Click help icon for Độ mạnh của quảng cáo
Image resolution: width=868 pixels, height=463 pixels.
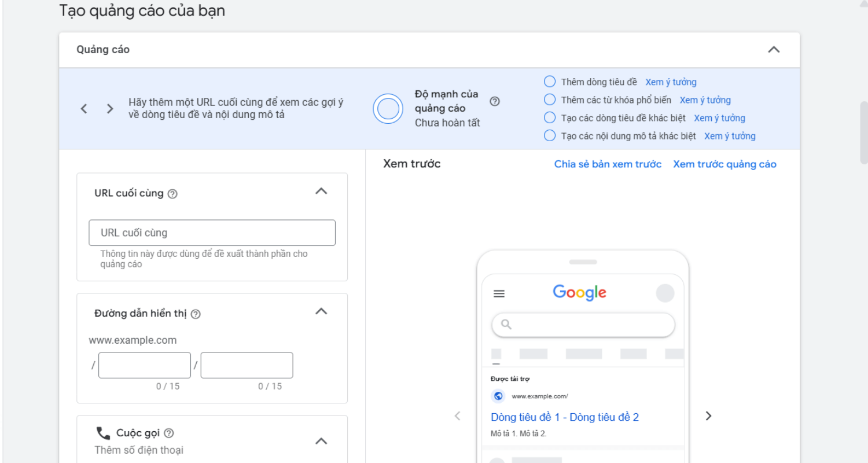[494, 101]
